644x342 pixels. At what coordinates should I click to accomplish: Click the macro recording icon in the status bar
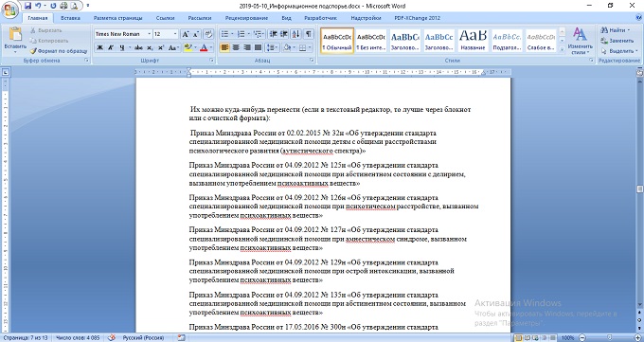click(x=181, y=337)
